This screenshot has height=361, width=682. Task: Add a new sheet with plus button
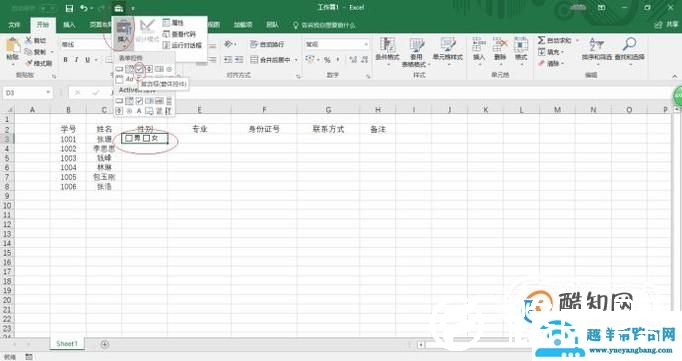105,344
